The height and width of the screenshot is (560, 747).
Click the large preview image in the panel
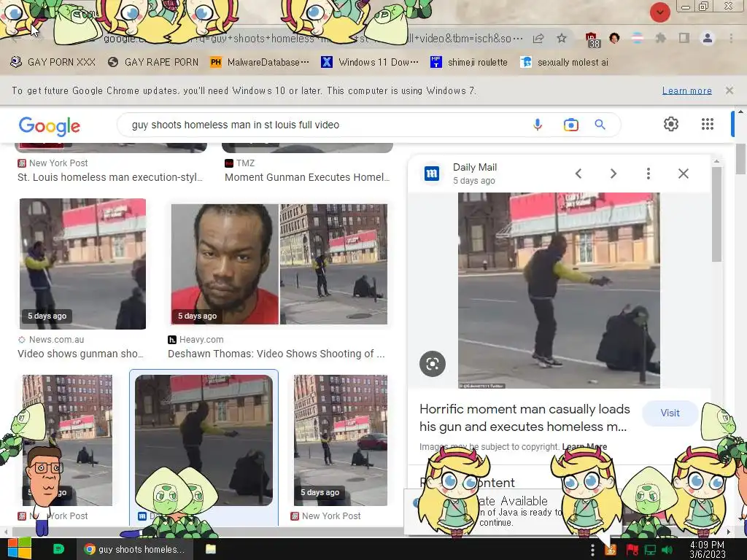(559, 290)
